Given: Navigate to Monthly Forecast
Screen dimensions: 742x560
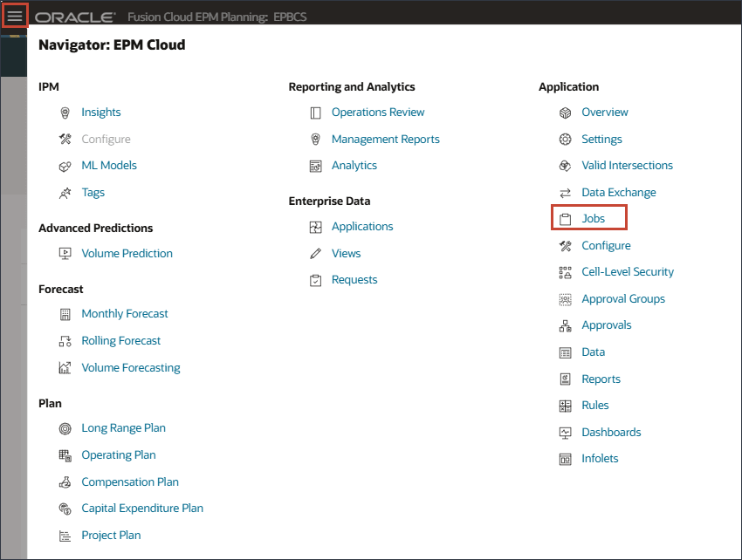Looking at the screenshot, I should [x=125, y=314].
